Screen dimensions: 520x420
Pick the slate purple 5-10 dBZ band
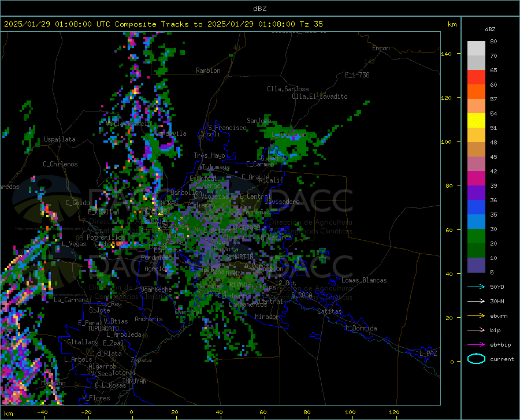click(x=476, y=265)
